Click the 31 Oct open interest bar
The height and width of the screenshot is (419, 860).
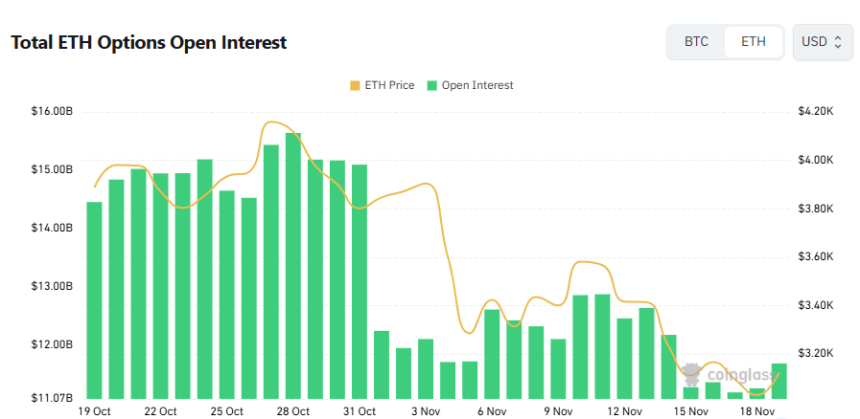(359, 280)
